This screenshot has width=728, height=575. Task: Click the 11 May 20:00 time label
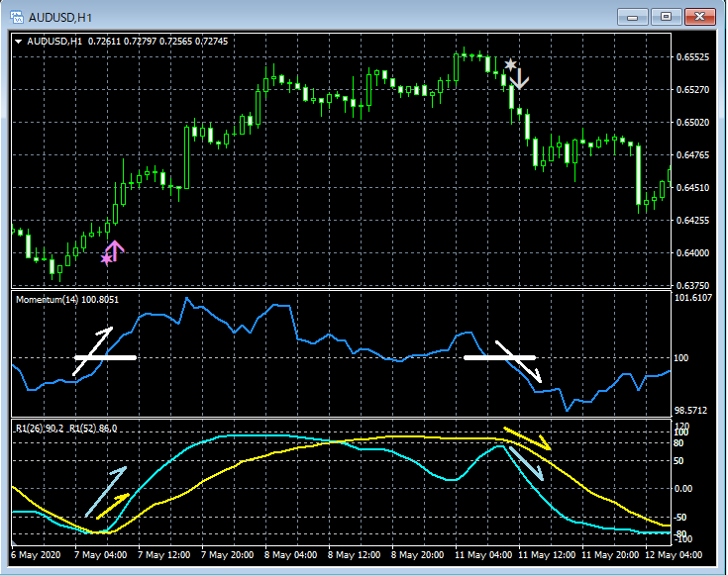pyautogui.click(x=610, y=555)
